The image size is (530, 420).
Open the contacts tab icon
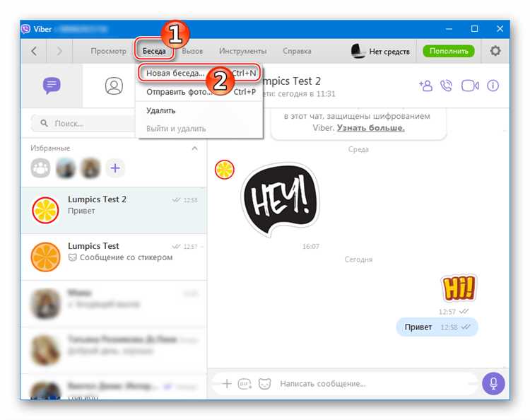click(x=114, y=86)
